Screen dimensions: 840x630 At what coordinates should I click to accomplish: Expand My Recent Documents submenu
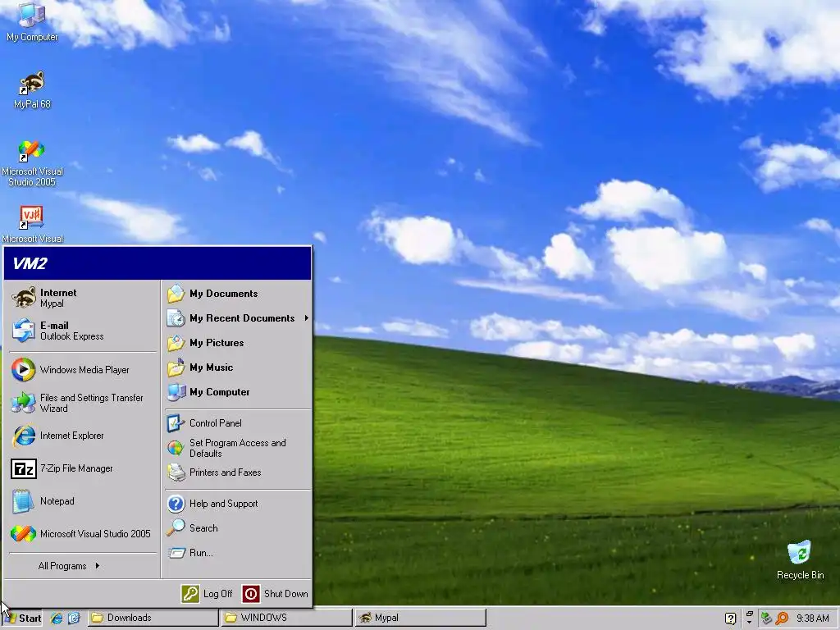(x=238, y=318)
